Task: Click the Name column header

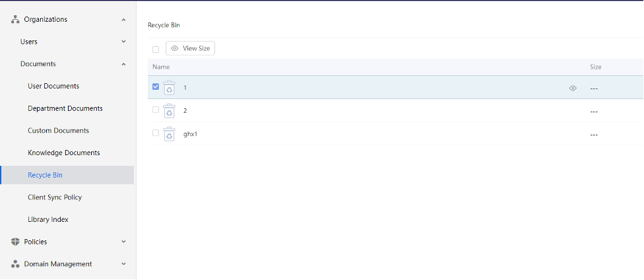Action: 161,67
